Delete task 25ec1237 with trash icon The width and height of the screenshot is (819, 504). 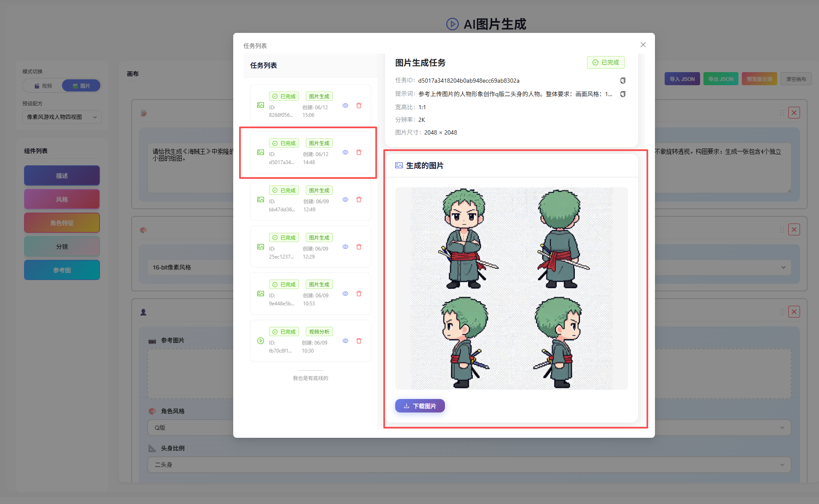(x=359, y=247)
